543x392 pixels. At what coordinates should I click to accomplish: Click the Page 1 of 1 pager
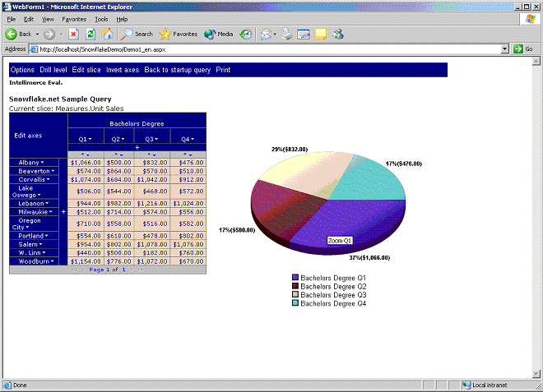[x=107, y=270]
